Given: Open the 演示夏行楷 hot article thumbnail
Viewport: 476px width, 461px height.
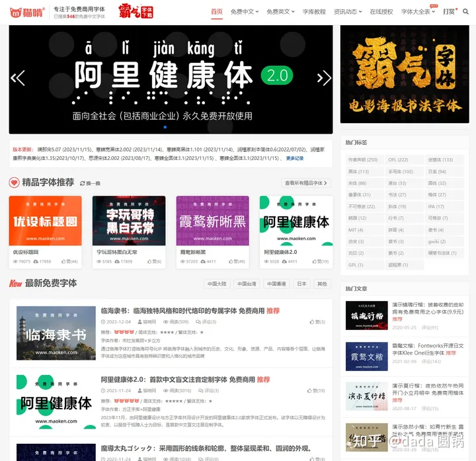Looking at the screenshot, I should pyautogui.click(x=367, y=397).
